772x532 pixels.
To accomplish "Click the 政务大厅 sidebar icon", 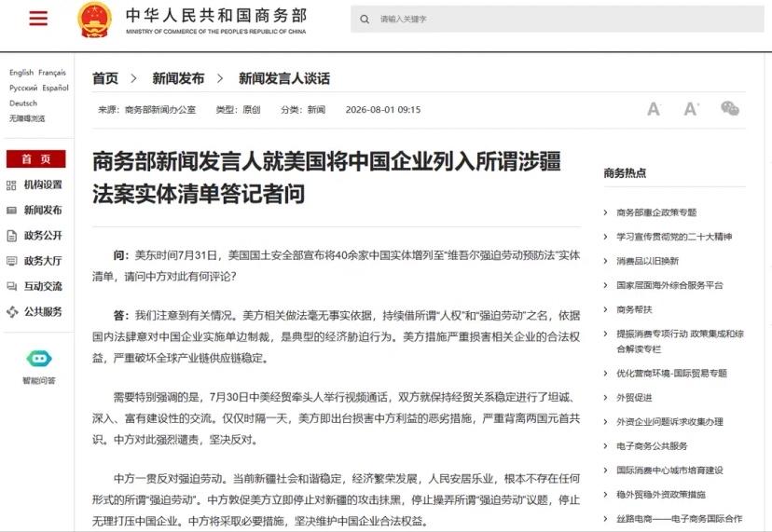I will [11, 261].
